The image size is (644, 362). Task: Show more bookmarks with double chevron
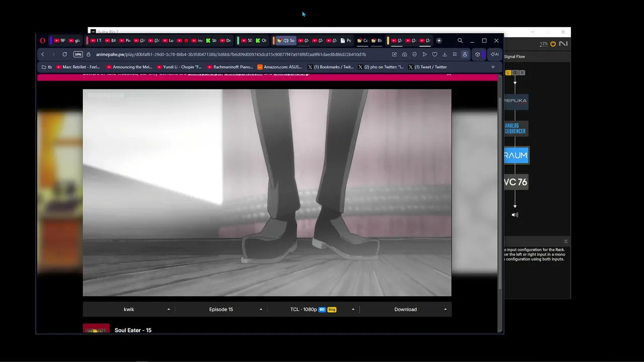pos(493,67)
